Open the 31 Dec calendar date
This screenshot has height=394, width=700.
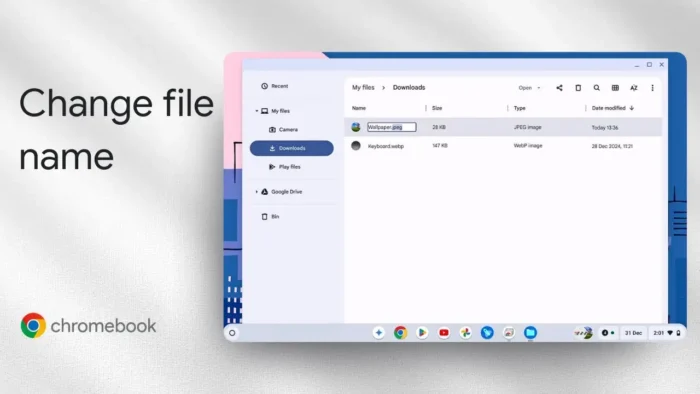pyautogui.click(x=633, y=333)
